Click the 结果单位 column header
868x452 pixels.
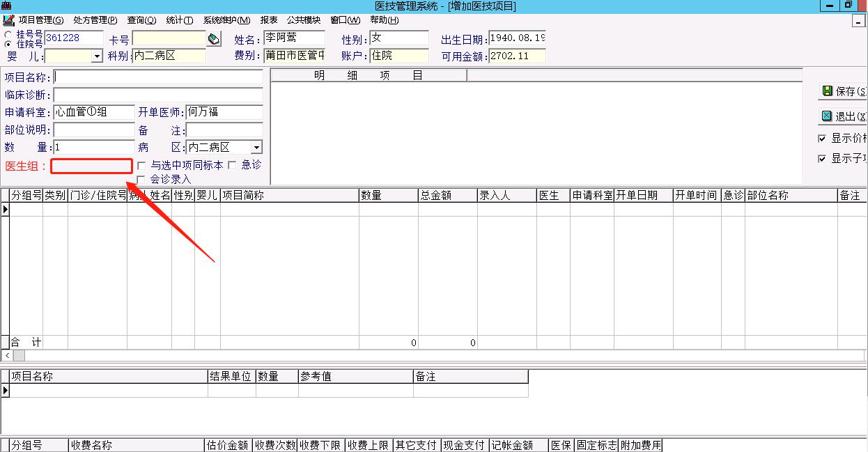pyautogui.click(x=232, y=377)
